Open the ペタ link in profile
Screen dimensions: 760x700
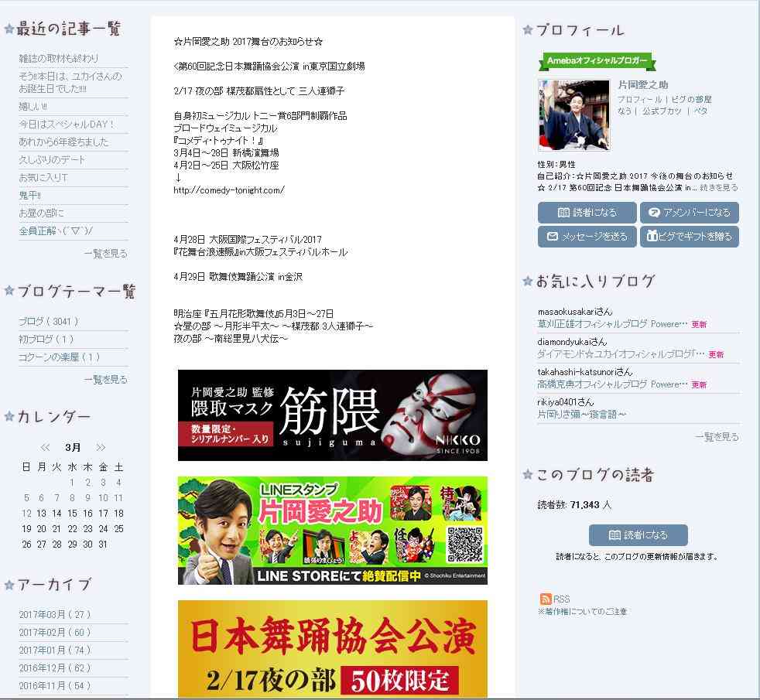(x=701, y=111)
